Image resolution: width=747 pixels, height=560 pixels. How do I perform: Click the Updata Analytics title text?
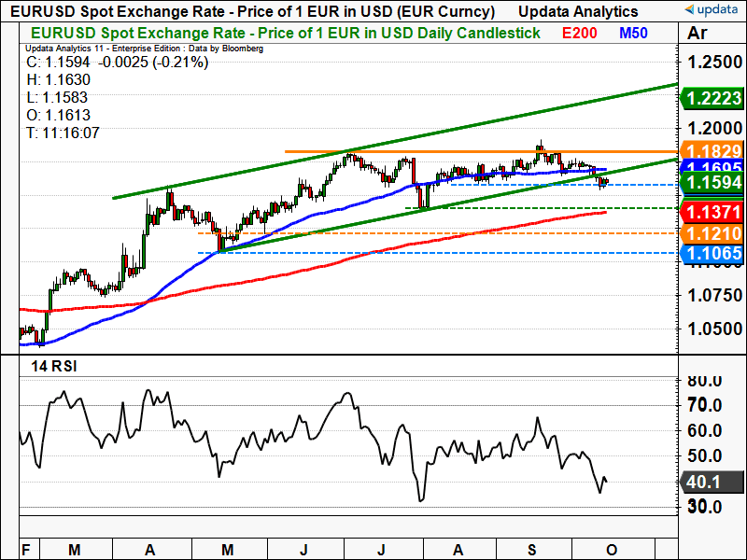(x=578, y=11)
